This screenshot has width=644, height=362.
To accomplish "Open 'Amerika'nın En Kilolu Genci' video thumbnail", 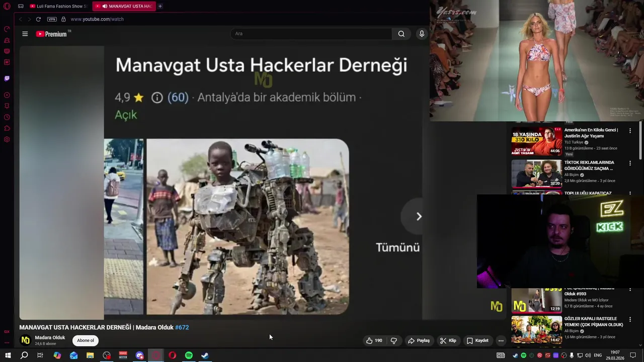I will [536, 141].
